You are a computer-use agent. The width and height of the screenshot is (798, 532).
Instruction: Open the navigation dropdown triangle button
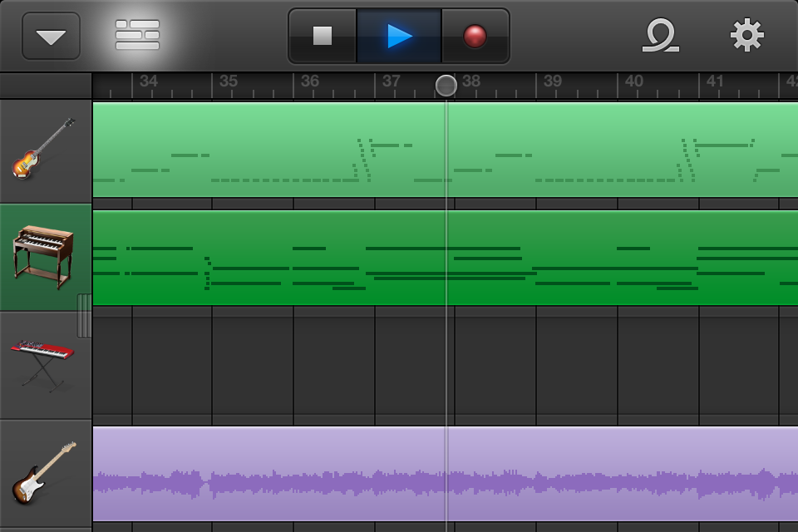tap(51, 36)
